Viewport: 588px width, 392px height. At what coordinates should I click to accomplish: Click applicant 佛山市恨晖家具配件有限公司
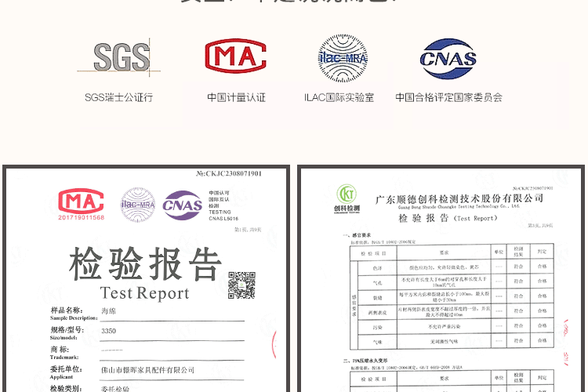click(147, 370)
